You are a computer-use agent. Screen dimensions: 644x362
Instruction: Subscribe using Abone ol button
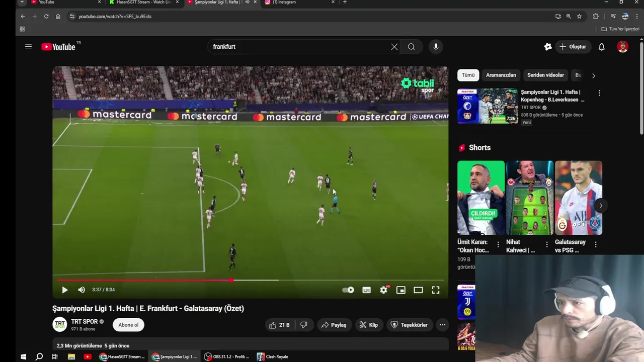point(128,325)
